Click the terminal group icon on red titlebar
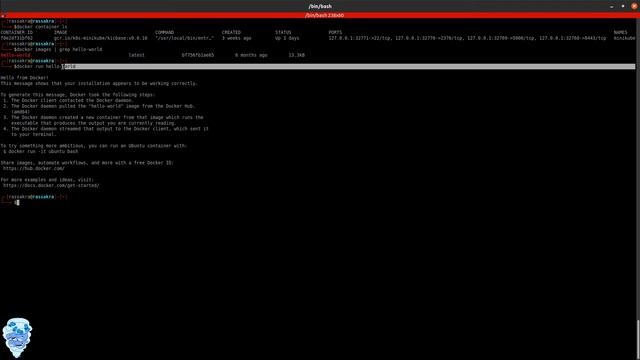Image resolution: width=640 pixels, height=360 pixels. tap(3, 16)
